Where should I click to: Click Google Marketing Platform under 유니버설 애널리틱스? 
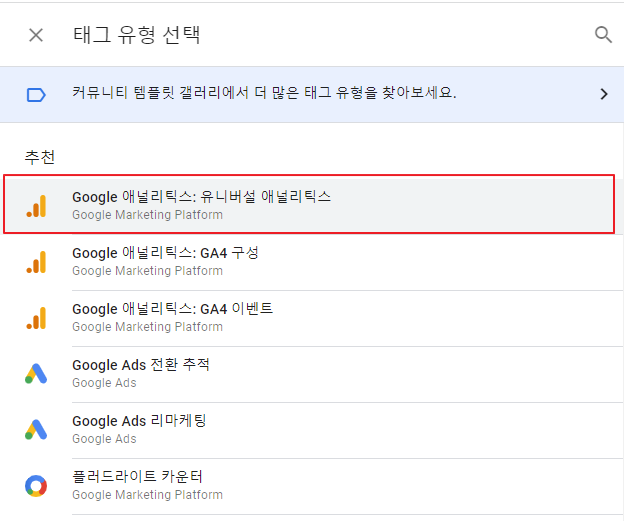pos(147,215)
